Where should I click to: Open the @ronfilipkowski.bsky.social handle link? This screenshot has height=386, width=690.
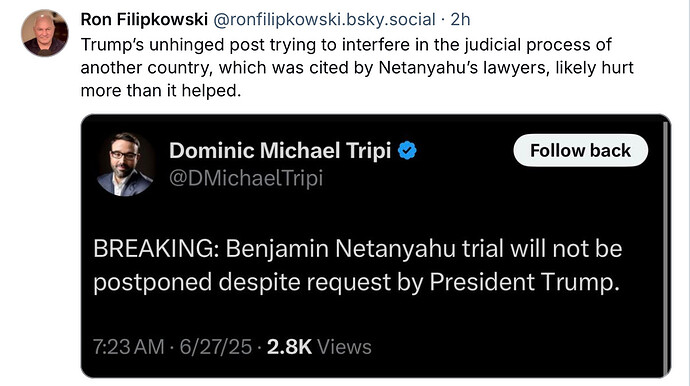(324, 19)
